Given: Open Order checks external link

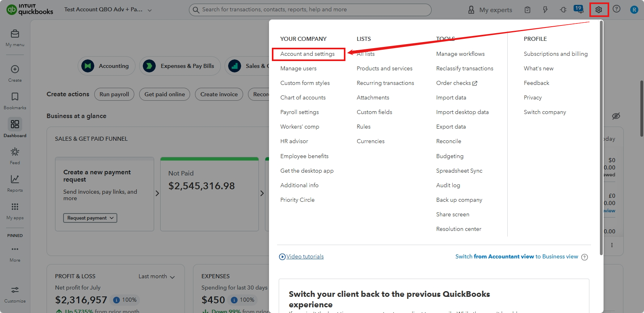Looking at the screenshot, I should tap(457, 83).
